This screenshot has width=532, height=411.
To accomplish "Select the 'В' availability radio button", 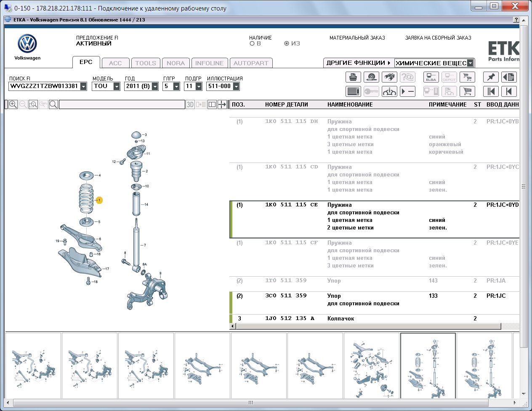I will point(252,43).
